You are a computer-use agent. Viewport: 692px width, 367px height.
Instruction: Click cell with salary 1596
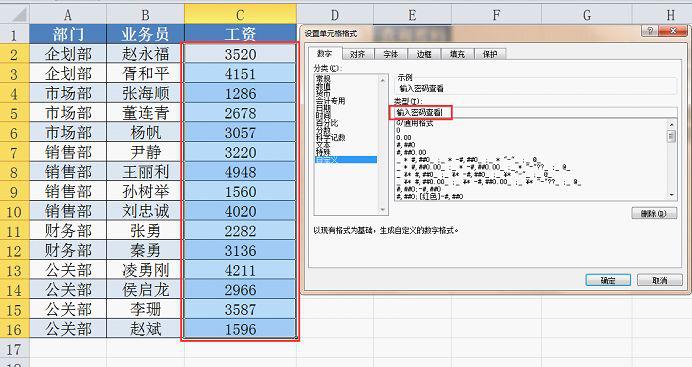pos(240,329)
